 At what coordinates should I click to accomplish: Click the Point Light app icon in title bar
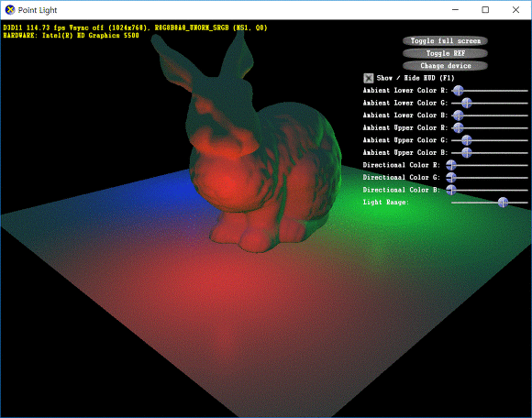pos(10,10)
